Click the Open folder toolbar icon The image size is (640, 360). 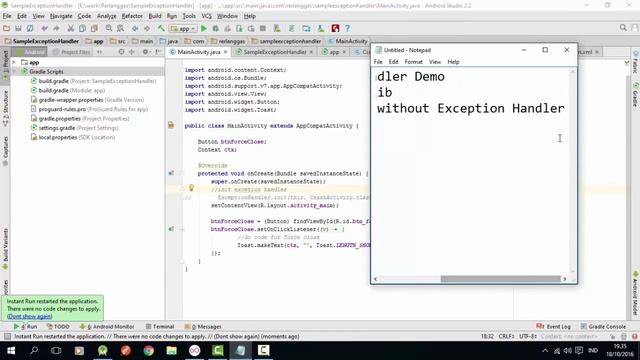tap(6, 28)
